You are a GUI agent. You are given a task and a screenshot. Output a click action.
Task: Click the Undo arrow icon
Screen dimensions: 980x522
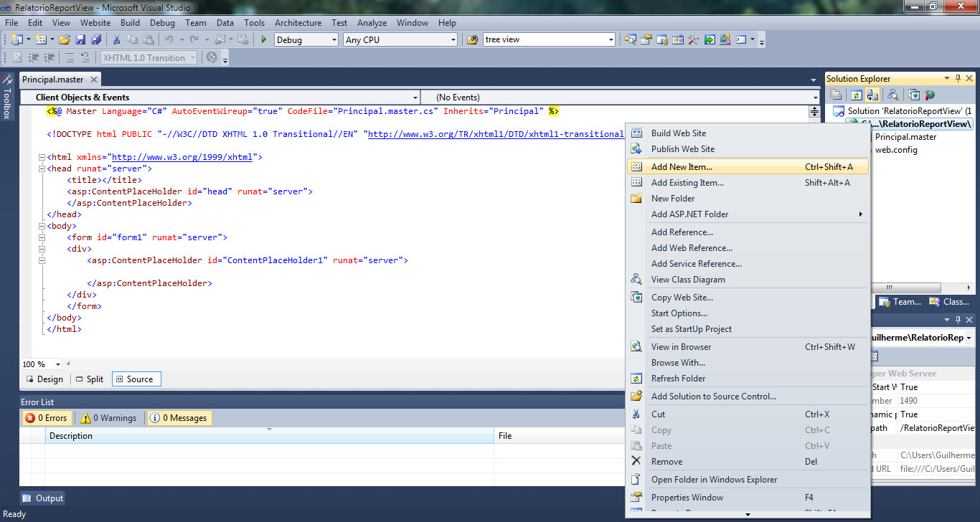pyautogui.click(x=169, y=39)
